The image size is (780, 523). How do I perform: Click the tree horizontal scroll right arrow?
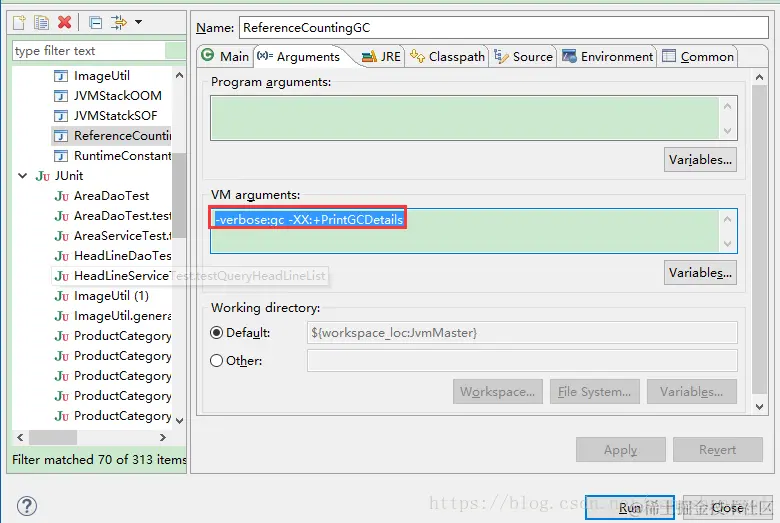(163, 437)
